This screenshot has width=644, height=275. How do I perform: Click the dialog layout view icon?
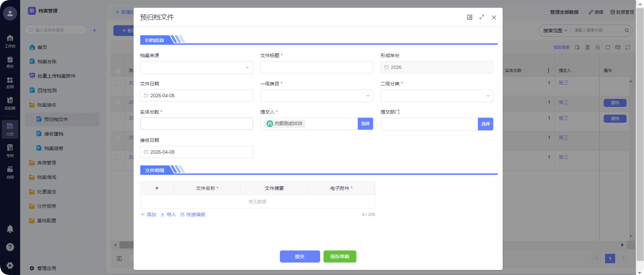[469, 17]
